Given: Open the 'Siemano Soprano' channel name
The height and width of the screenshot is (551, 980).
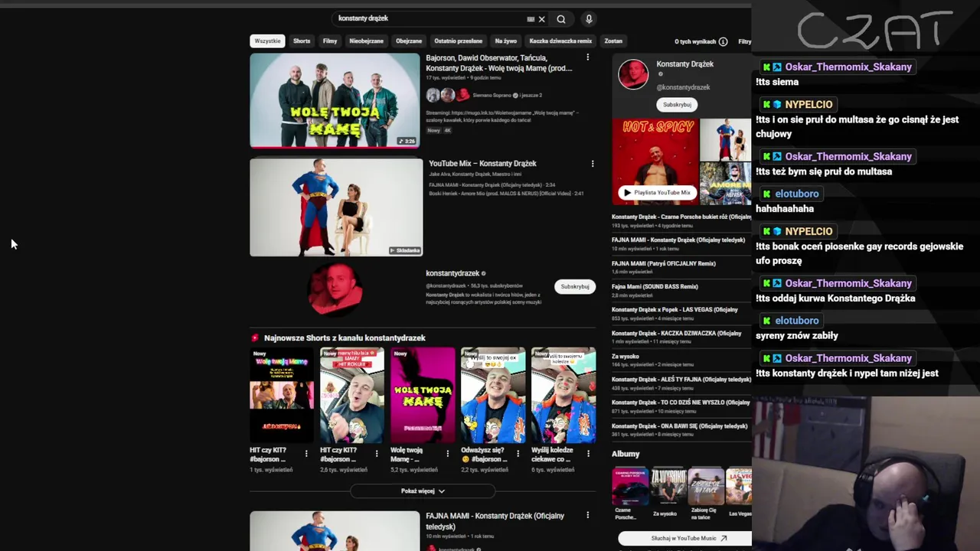Looking at the screenshot, I should pos(492,96).
